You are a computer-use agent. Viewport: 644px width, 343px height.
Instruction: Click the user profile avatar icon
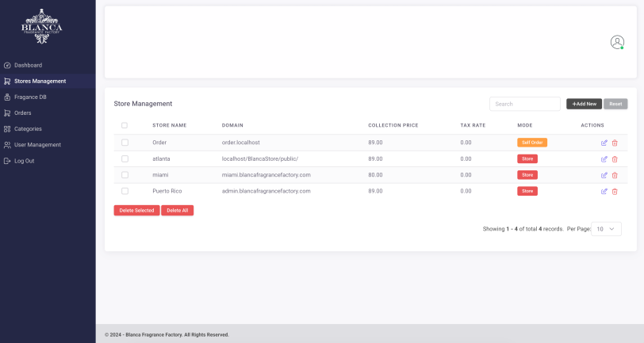(617, 42)
